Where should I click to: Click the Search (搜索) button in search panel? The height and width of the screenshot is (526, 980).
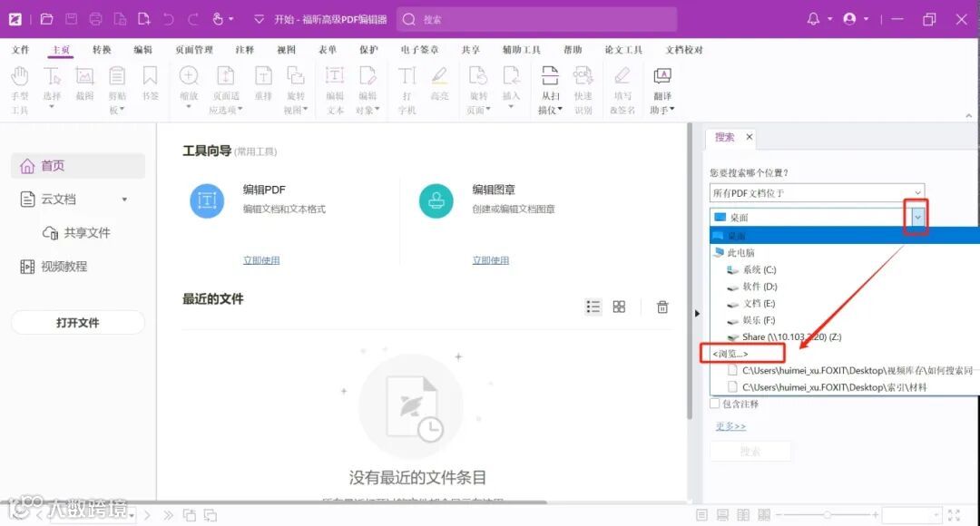[x=750, y=451]
